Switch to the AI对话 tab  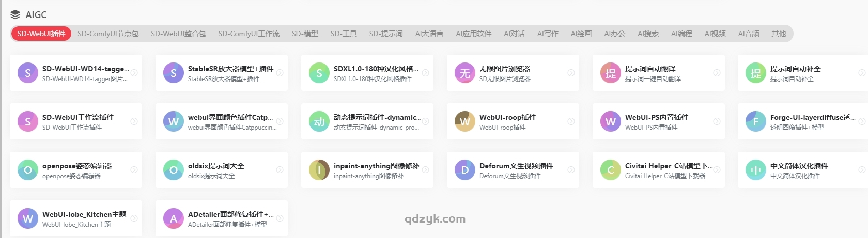click(514, 34)
